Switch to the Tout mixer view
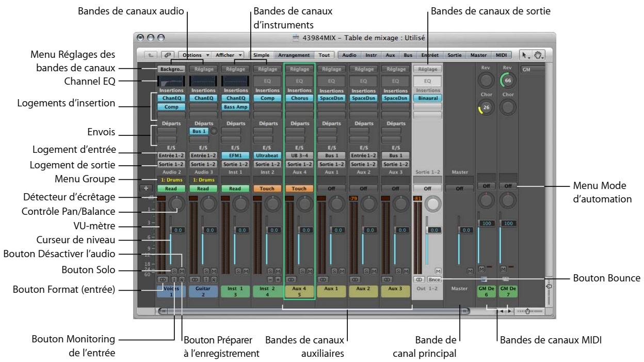644x362 pixels. click(324, 55)
